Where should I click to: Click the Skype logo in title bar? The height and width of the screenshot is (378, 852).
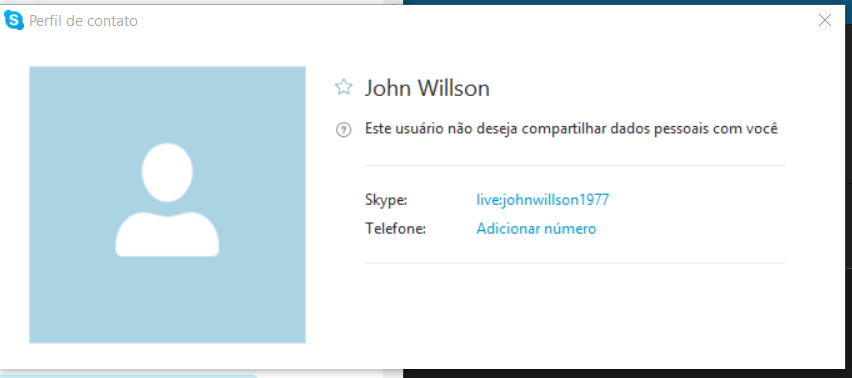pos(14,21)
